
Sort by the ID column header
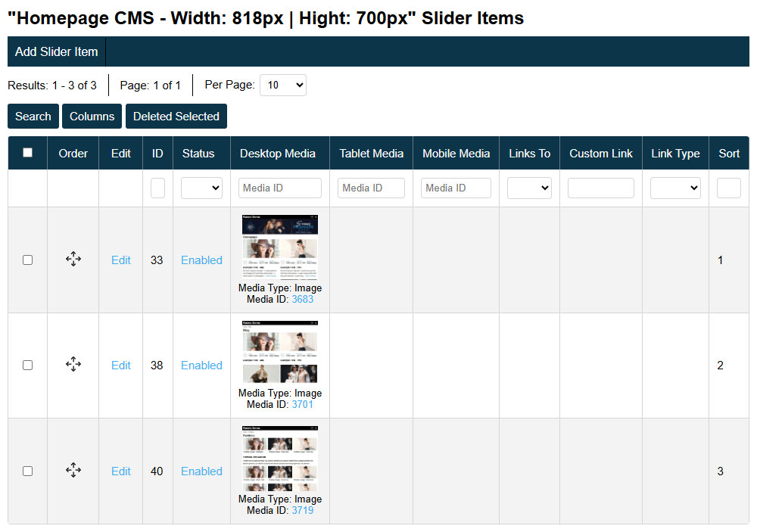click(x=157, y=154)
